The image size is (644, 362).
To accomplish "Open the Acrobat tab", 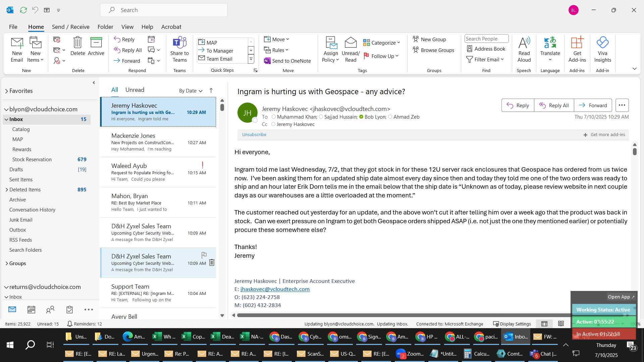I will click(x=171, y=27).
